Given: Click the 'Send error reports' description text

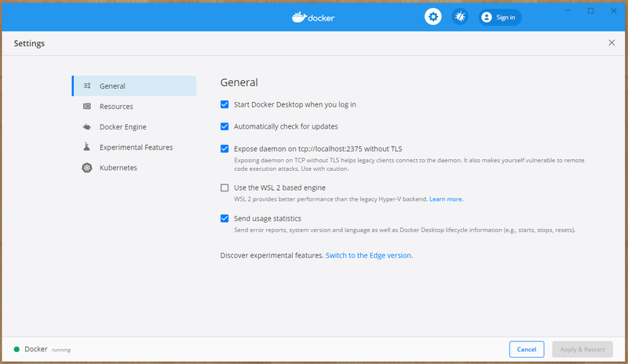Looking at the screenshot, I should tap(404, 231).
